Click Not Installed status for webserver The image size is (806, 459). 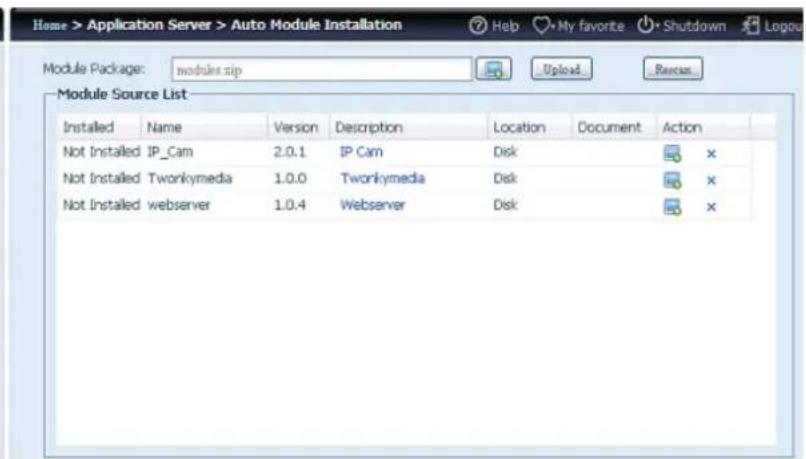[x=101, y=205]
